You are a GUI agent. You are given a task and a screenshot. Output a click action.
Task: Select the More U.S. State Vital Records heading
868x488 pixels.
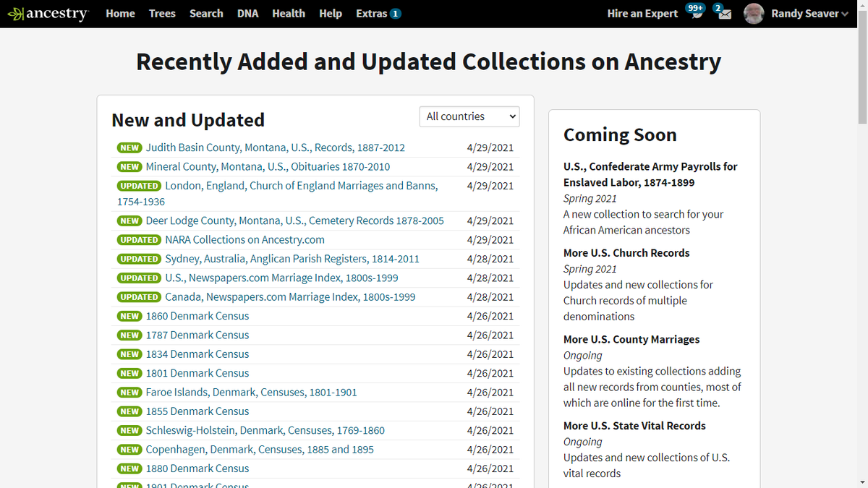click(x=634, y=426)
